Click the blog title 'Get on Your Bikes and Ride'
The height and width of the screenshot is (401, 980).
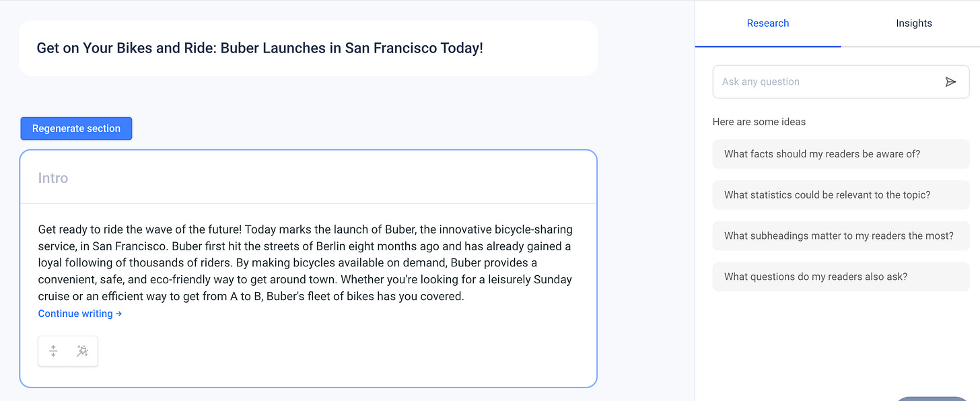(x=125, y=48)
